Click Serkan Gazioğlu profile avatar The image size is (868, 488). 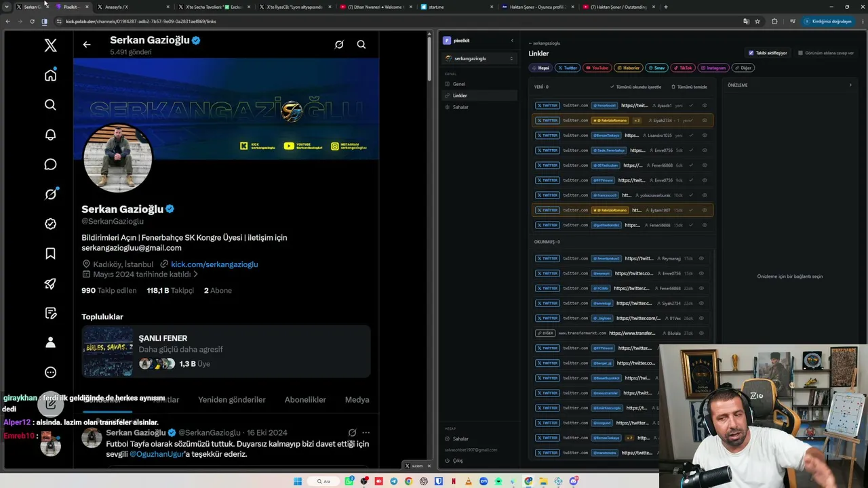point(118,158)
